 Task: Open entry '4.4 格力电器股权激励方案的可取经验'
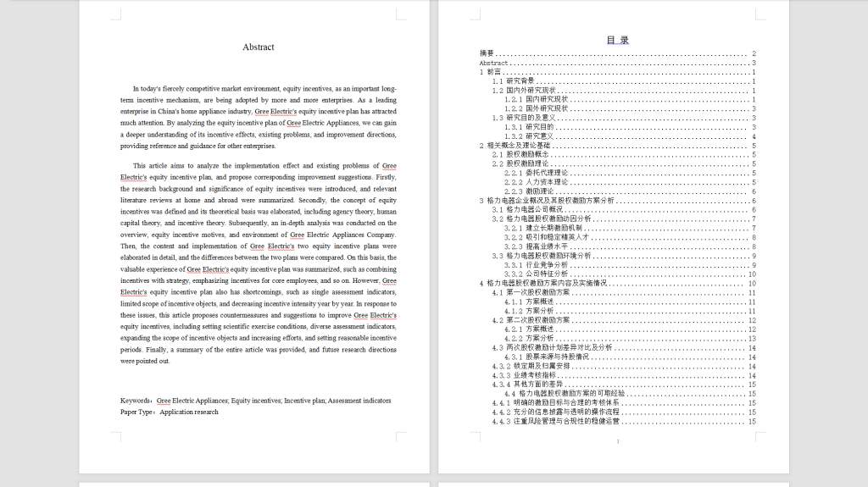(630, 394)
